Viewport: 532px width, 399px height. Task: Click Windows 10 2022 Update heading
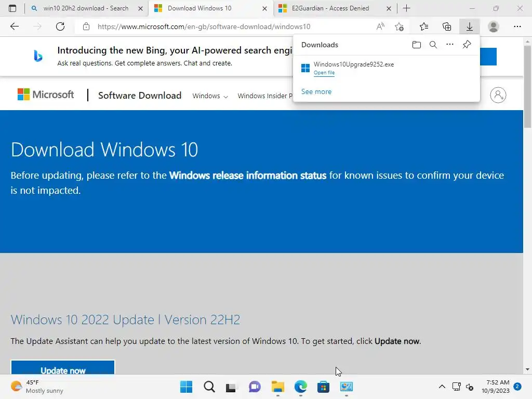pos(125,320)
